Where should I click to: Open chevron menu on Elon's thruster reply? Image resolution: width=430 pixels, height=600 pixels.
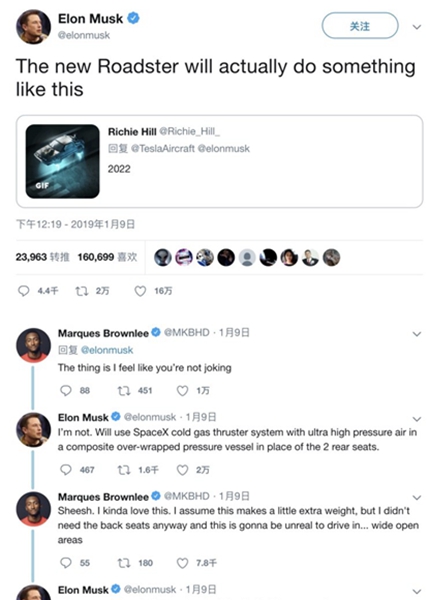tap(417, 419)
